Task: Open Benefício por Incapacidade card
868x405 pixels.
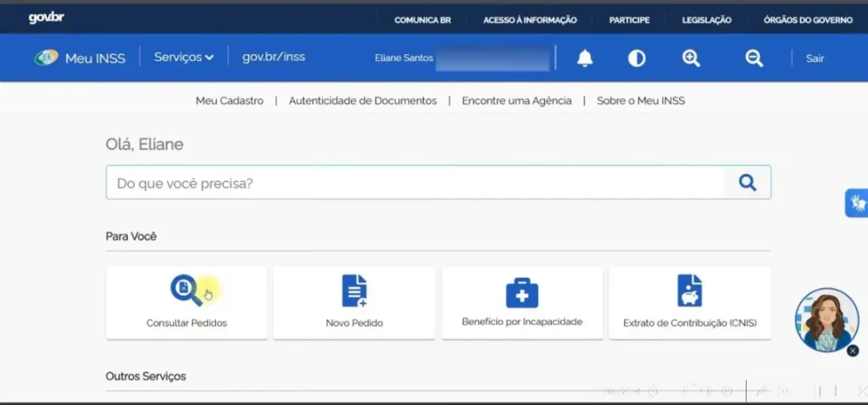Action: pyautogui.click(x=522, y=302)
